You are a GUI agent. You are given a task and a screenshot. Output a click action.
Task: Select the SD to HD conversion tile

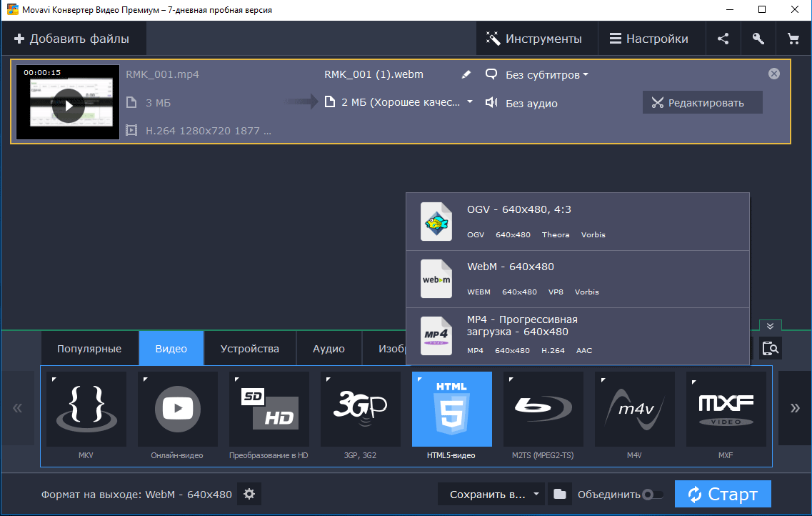[x=269, y=409]
